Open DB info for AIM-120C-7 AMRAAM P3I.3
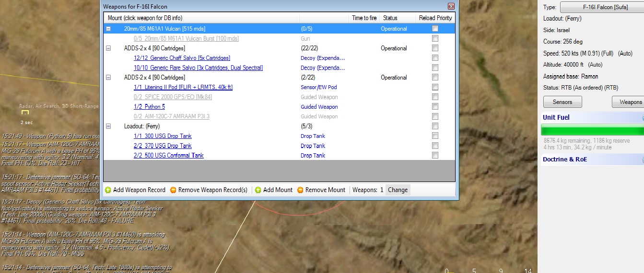644x273 pixels. (x=172, y=116)
